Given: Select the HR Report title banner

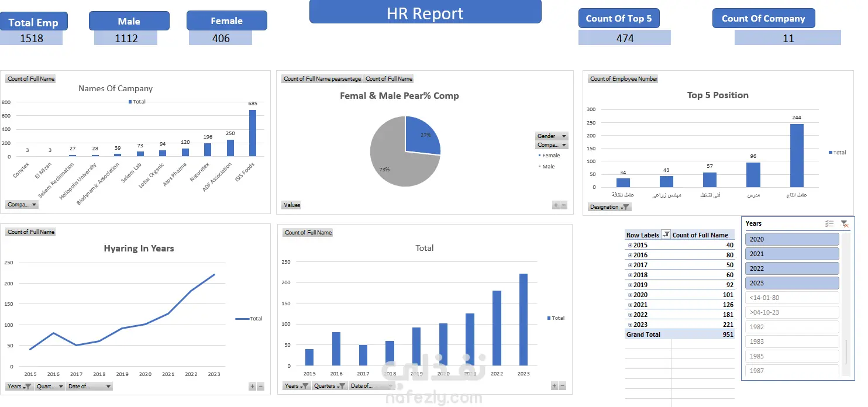Looking at the screenshot, I should (425, 12).
